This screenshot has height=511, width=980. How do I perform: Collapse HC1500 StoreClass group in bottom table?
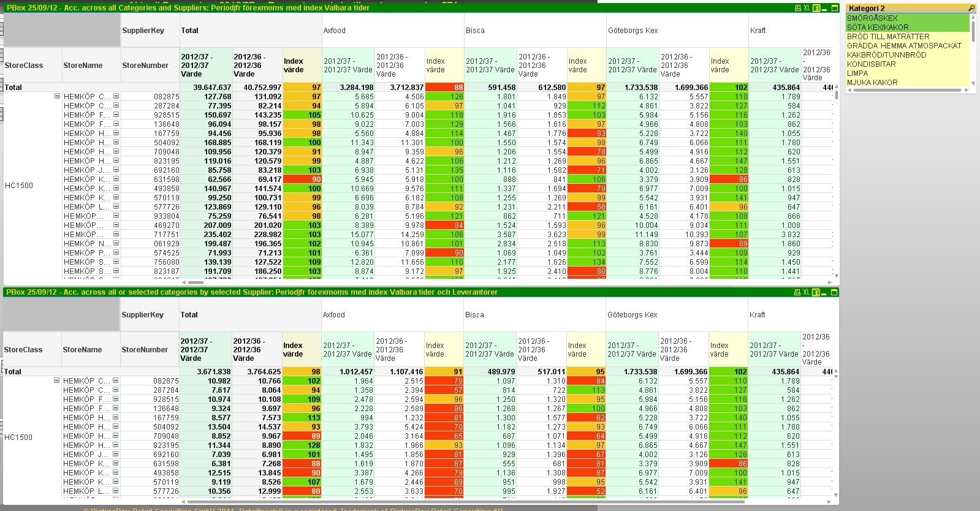[56, 380]
